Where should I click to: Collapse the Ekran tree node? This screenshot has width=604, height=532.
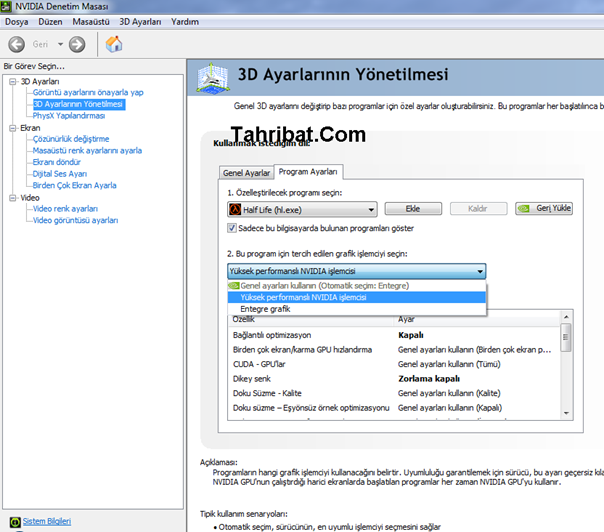click(11, 128)
